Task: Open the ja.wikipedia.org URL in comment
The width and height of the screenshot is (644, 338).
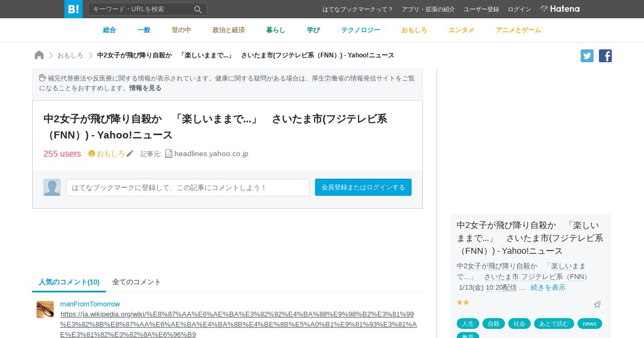Action: [239, 325]
